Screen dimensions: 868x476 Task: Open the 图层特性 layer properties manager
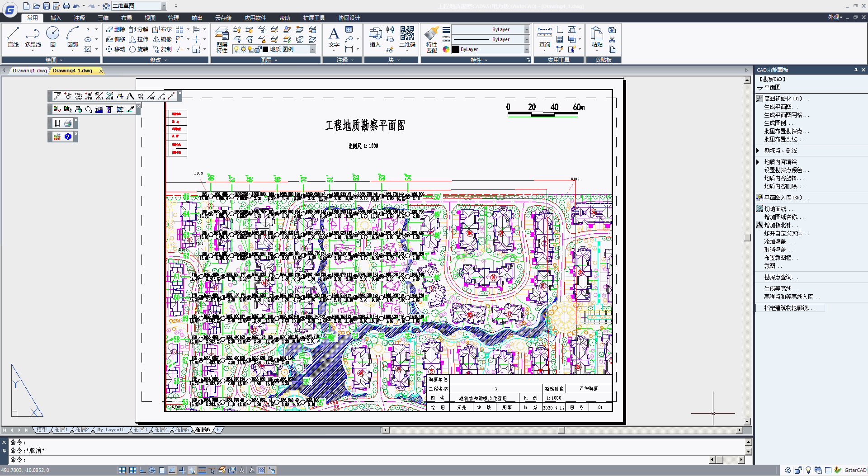[x=222, y=40]
